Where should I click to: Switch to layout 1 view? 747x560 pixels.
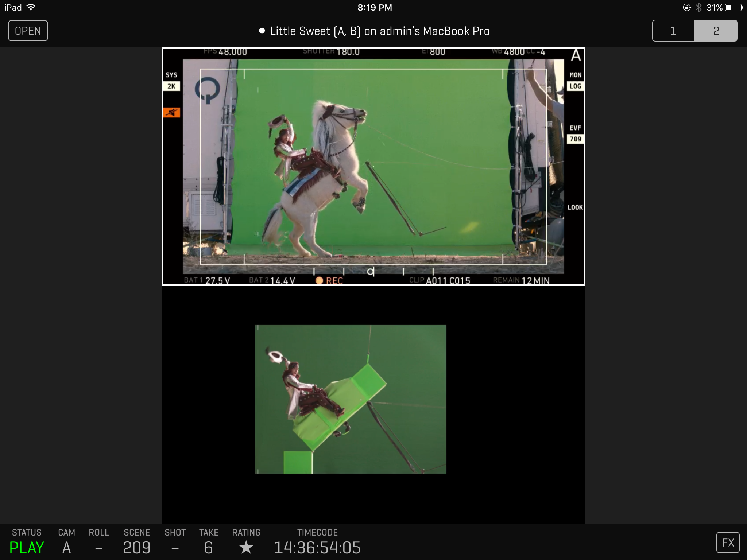pos(673,31)
